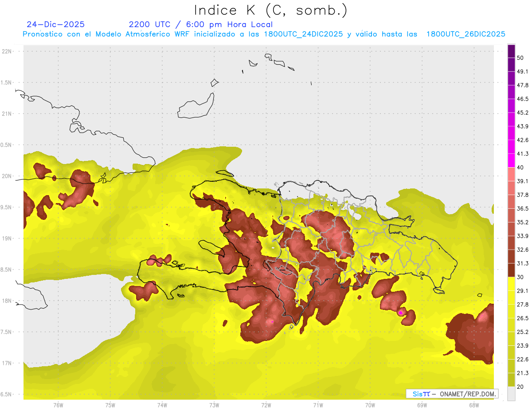This screenshot has height=411, width=532.
Task: Click magenta legend swatch between 40 and 41.3
Action: [x=511, y=160]
